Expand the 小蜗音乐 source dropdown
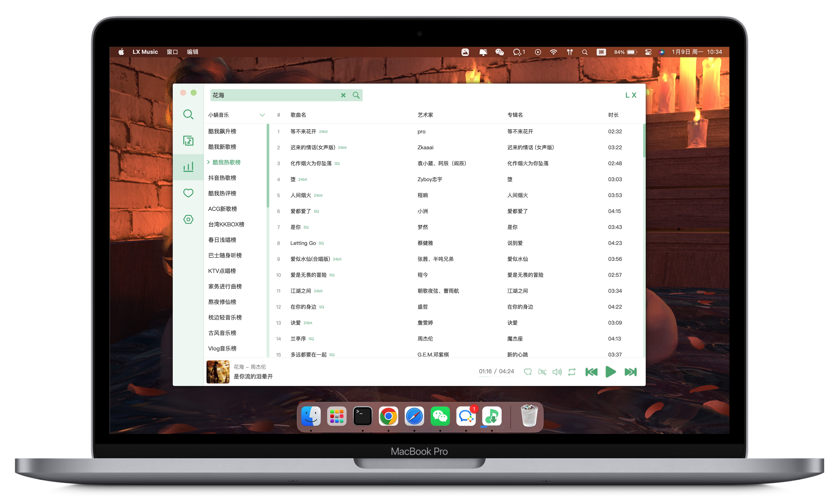The width and height of the screenshot is (840, 504). click(236, 115)
